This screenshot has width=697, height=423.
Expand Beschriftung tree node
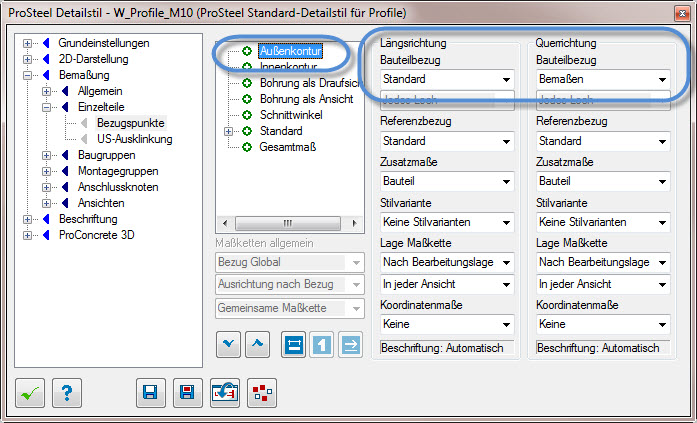28,219
